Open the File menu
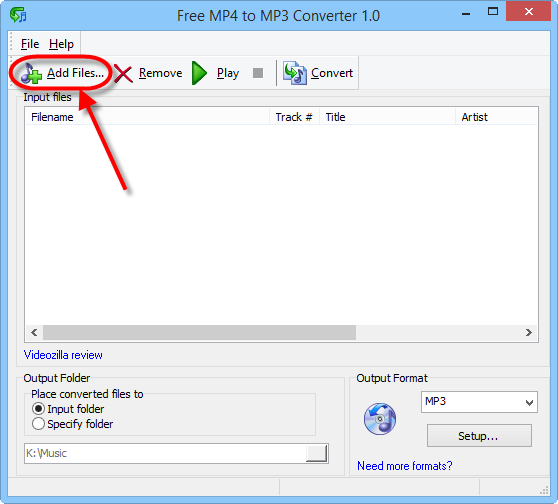Screen dimensions: 558x504 tap(30, 44)
